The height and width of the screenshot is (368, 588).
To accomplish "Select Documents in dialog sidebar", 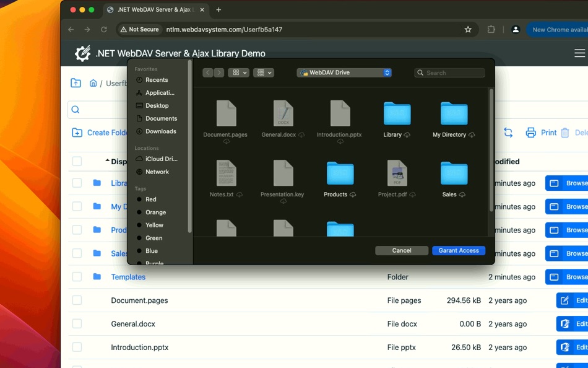I will pyautogui.click(x=162, y=118).
